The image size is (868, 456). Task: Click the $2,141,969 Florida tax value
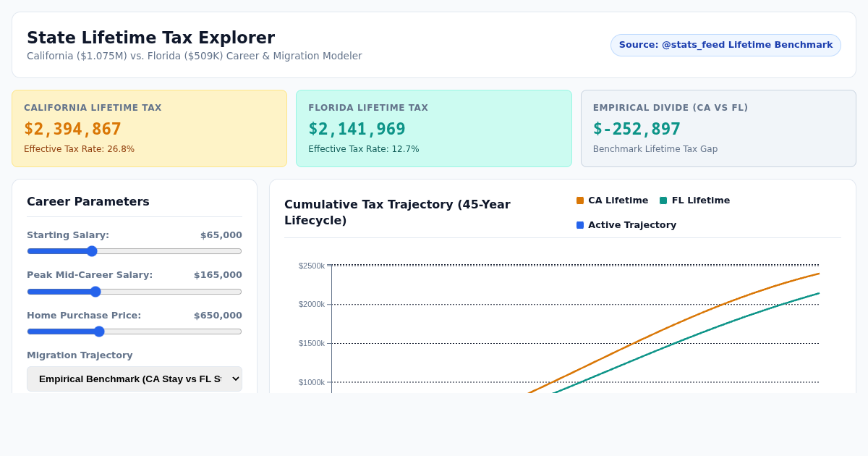point(357,129)
